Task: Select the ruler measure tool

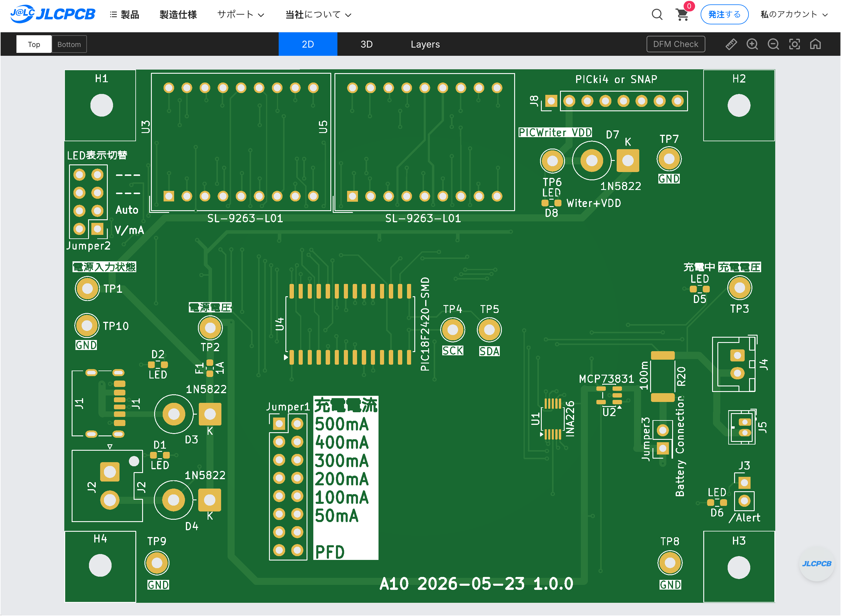Action: pyautogui.click(x=731, y=44)
